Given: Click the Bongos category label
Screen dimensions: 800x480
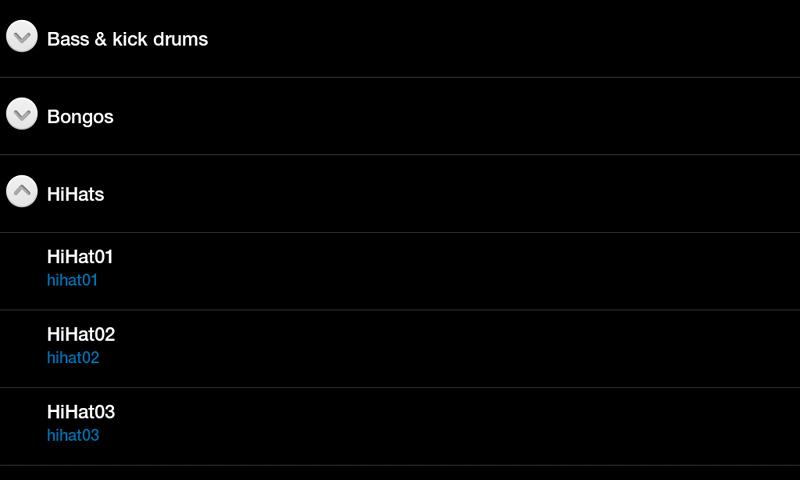Looking at the screenshot, I should coord(80,117).
